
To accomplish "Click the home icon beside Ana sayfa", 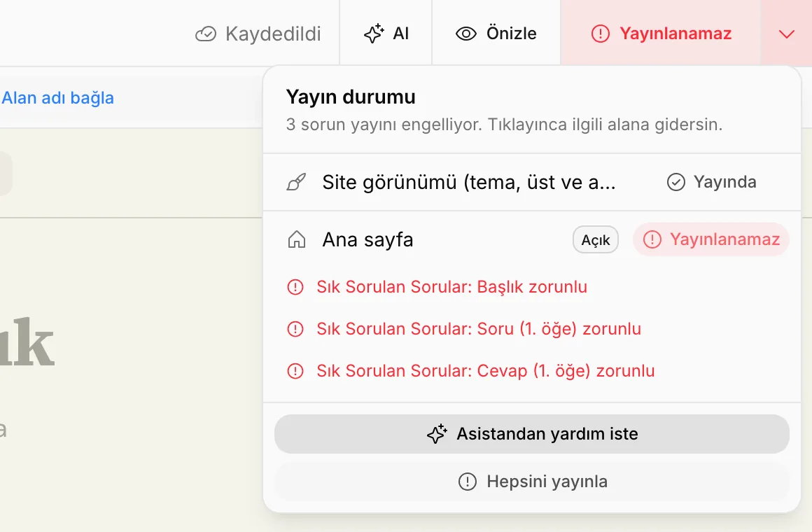I will [x=297, y=240].
